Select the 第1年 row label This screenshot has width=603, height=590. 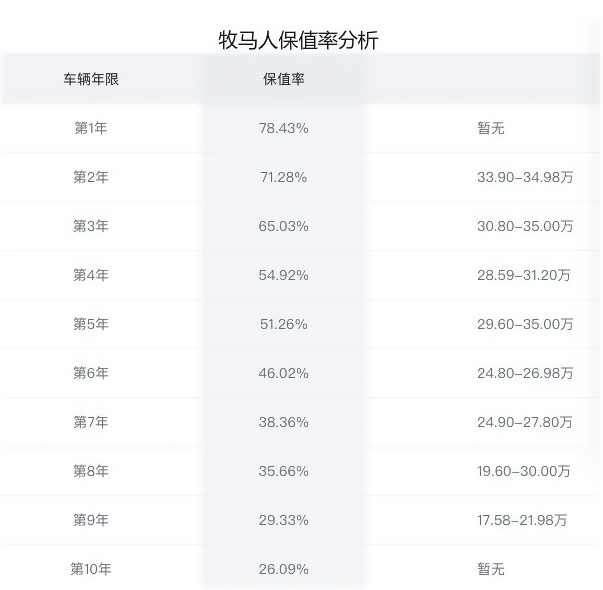pyautogui.click(x=91, y=128)
